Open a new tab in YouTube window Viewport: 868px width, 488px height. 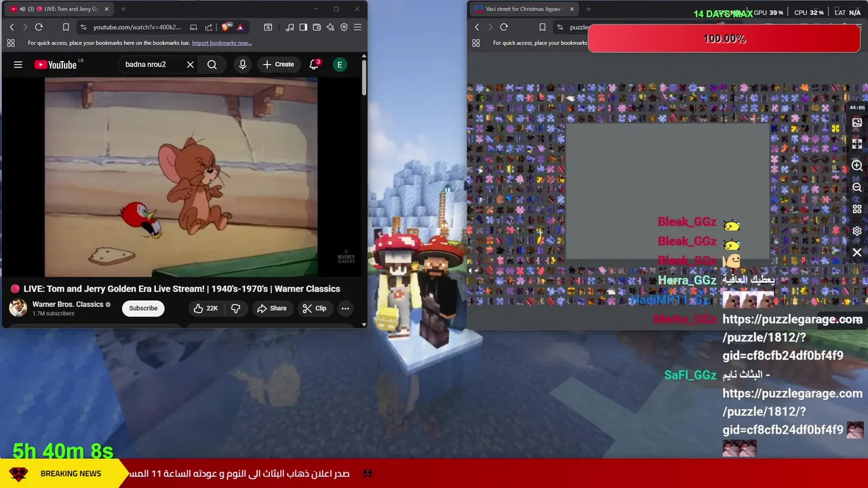click(x=123, y=9)
